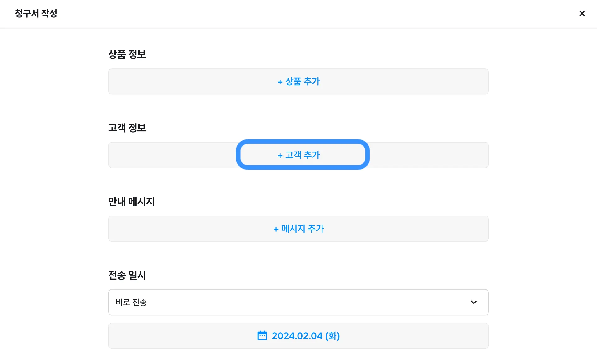
Task: Expand the chevron arrow in 바로 전송 box
Action: (474, 302)
